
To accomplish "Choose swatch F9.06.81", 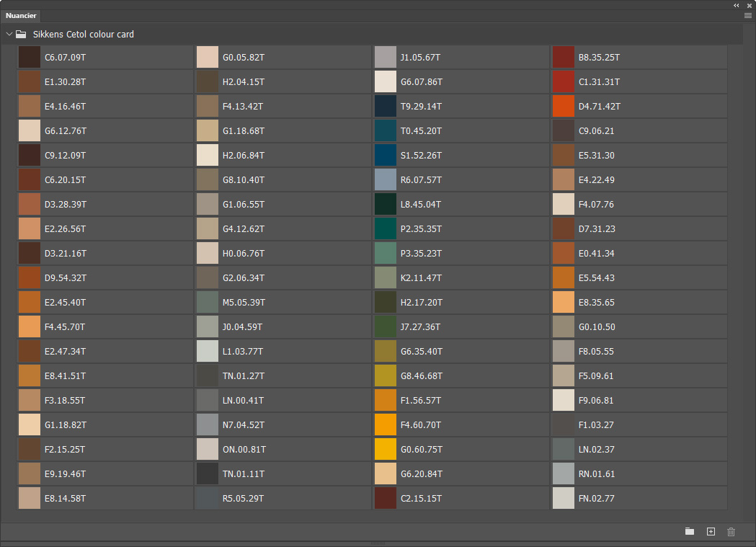I will coord(563,401).
